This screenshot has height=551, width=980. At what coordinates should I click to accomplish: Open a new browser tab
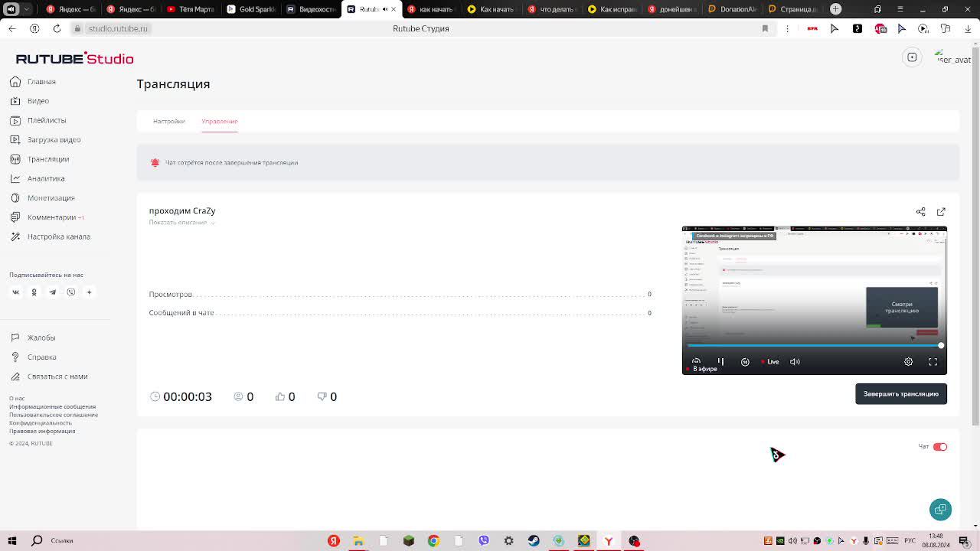835,9
